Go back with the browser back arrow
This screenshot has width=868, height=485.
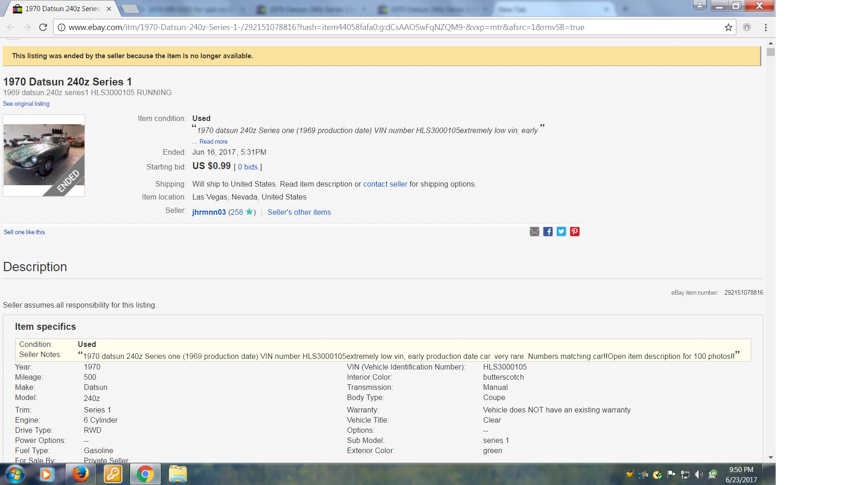point(11,27)
